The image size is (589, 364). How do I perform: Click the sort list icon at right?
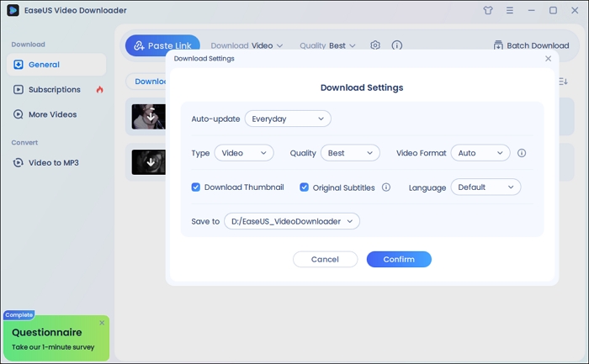click(x=563, y=81)
